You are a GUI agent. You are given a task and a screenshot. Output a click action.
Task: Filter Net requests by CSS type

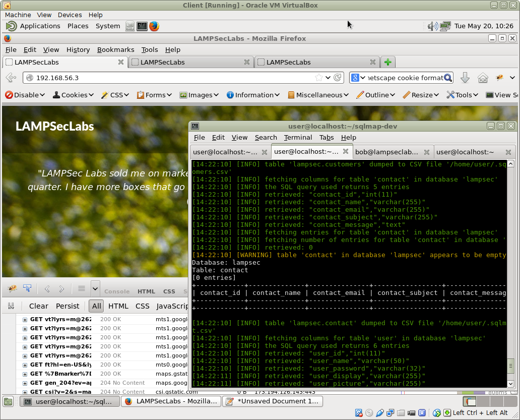coord(142,306)
